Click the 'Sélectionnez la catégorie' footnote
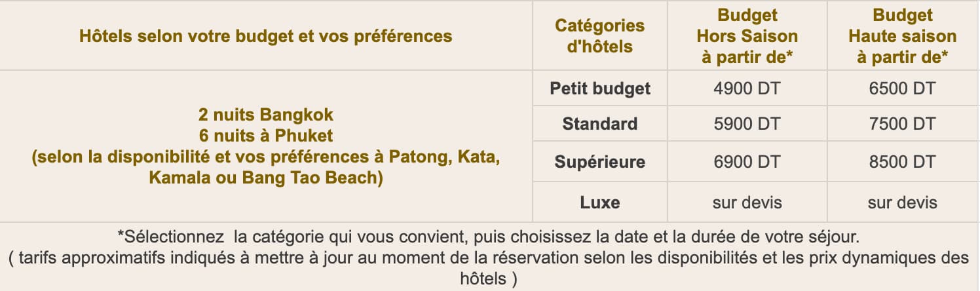 [x=489, y=235]
